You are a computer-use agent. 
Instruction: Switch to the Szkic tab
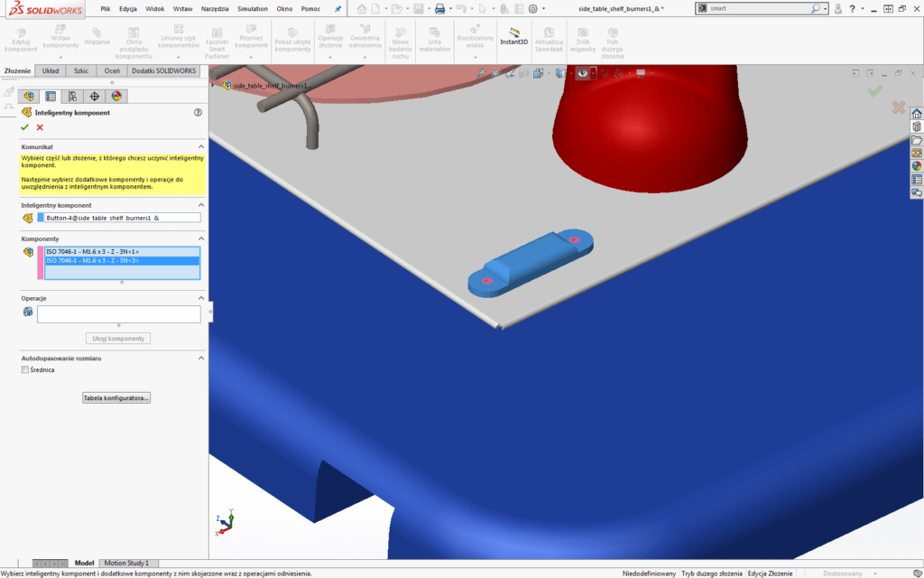click(x=80, y=70)
